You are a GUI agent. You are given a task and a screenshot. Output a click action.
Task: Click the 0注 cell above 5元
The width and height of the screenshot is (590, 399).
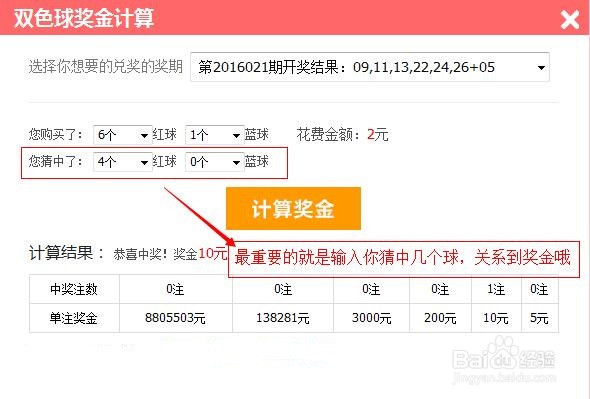click(x=540, y=289)
